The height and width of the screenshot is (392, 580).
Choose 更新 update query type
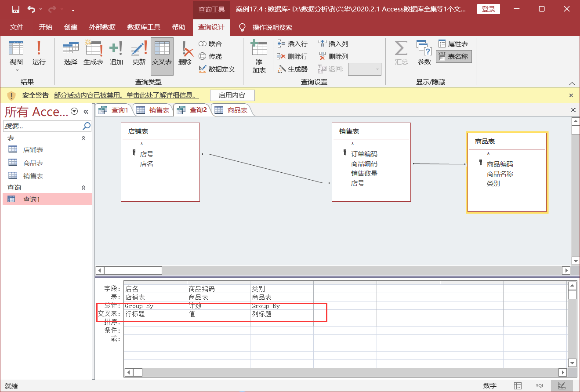coord(139,53)
